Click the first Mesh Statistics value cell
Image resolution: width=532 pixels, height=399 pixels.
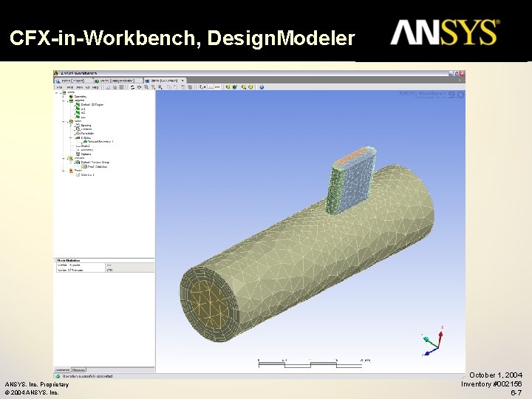[x=130, y=265]
